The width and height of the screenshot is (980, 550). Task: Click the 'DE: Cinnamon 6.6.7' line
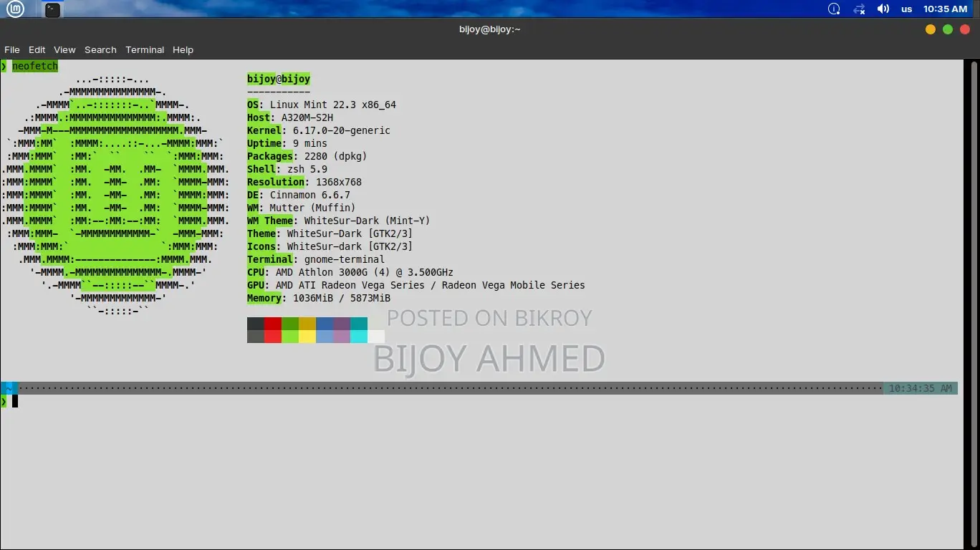[299, 195]
